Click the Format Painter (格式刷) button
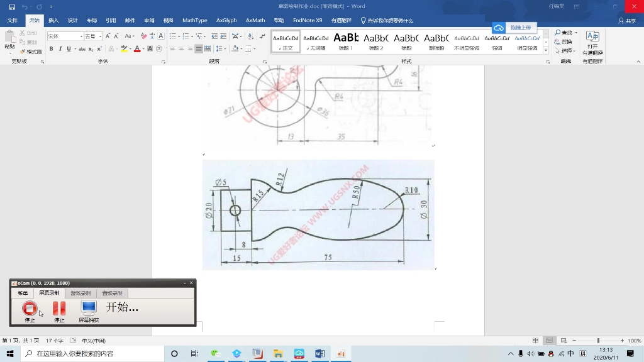The image size is (644, 362). click(31, 52)
